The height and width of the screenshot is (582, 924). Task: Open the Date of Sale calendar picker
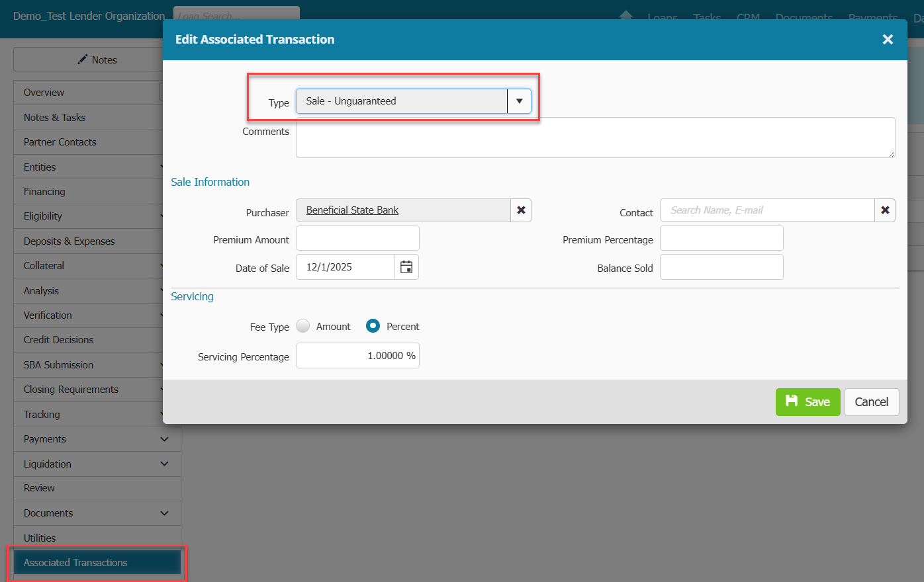pos(406,267)
